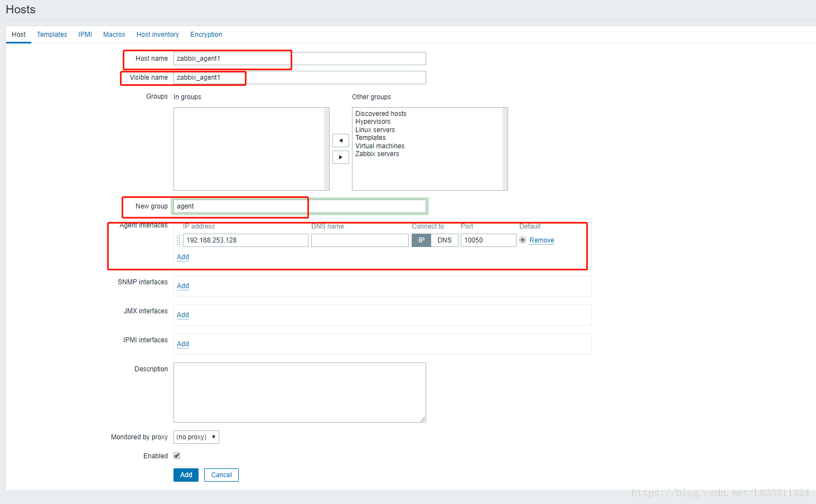816x504 pixels.
Task: Toggle the Enabled checkbox
Action: (x=177, y=455)
